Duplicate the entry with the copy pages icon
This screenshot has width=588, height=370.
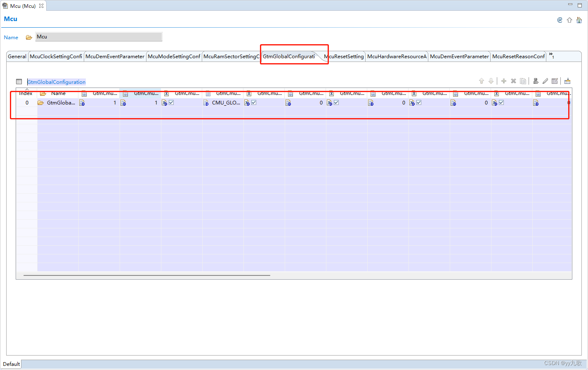[x=523, y=81]
